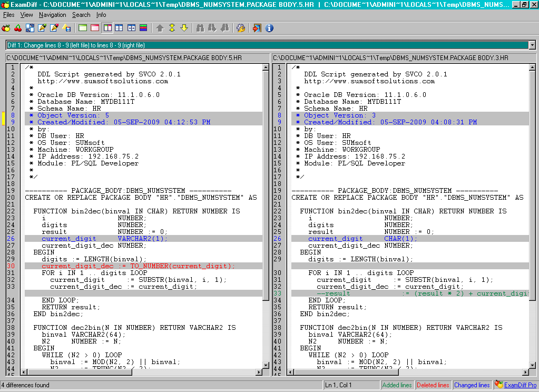Click red line 30 in the left pane
The height and width of the screenshot is (392, 539).
point(138,266)
